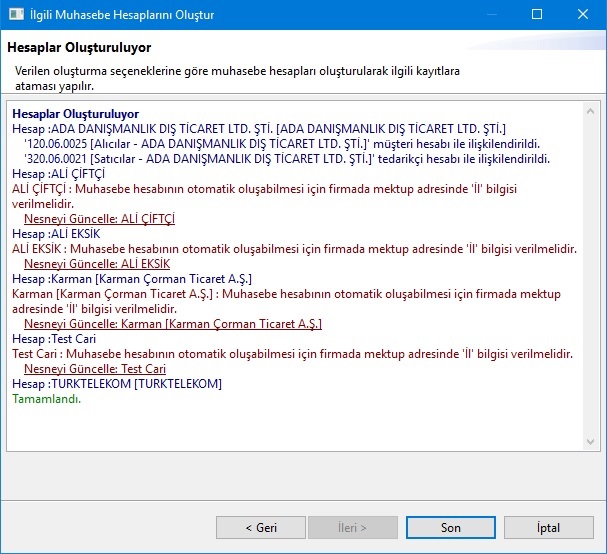
Task: Minimize the İlgili Muhasebe Hesaplarını Oluştur window
Action: click(x=490, y=15)
